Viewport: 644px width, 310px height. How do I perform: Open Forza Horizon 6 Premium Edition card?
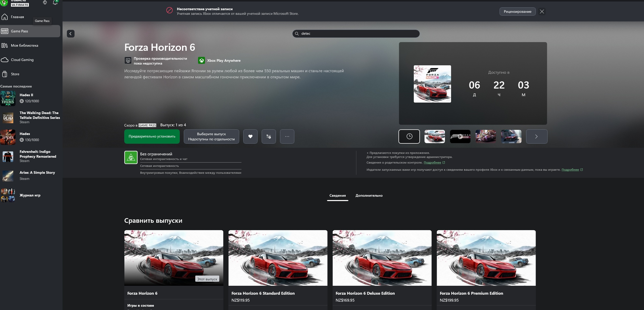pos(486,270)
